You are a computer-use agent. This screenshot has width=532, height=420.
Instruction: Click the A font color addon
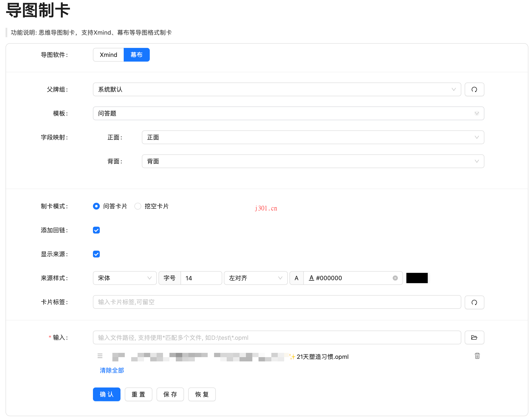pyautogui.click(x=297, y=278)
